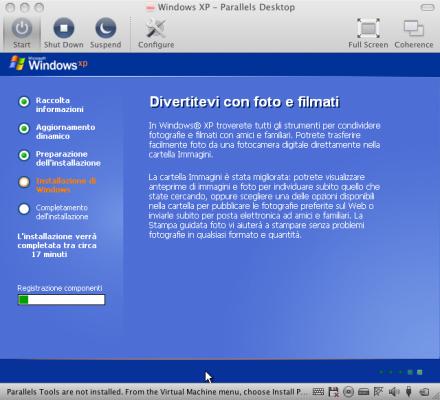Click the window close button

tap(10, 7)
